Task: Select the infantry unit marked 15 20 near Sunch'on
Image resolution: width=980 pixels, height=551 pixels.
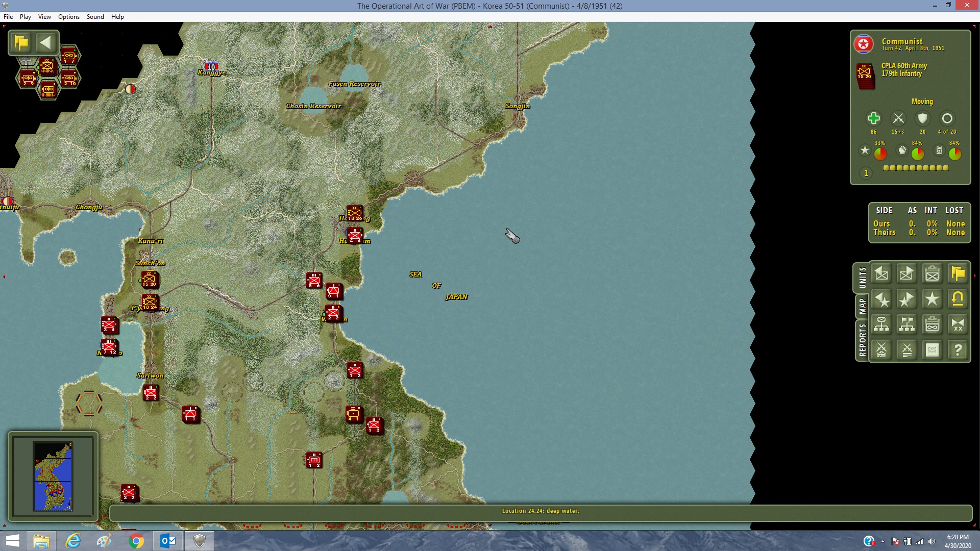Action: (x=150, y=279)
